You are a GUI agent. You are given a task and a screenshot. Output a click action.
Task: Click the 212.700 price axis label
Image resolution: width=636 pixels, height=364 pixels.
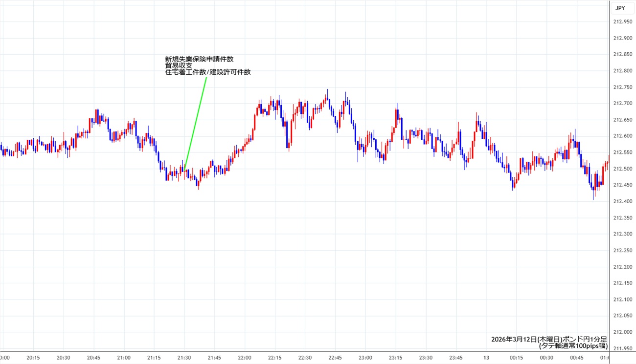622,103
